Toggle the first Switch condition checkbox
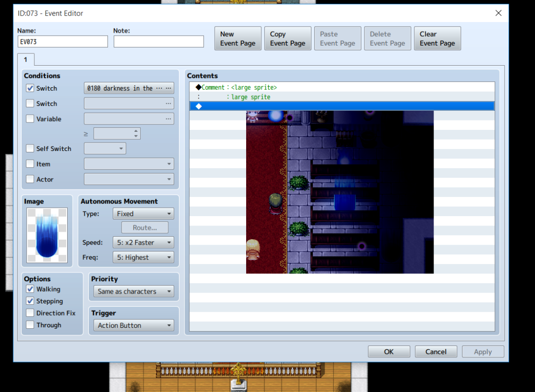The height and width of the screenshot is (392, 535). tap(30, 88)
